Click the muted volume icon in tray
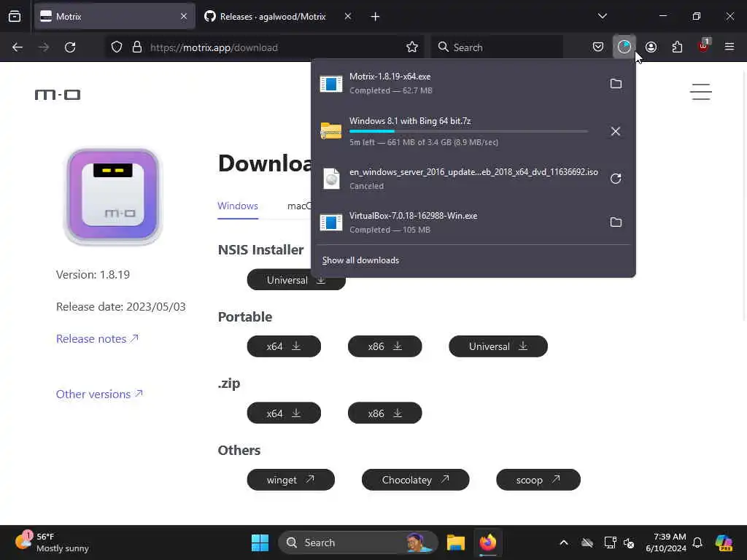Image resolution: width=747 pixels, height=560 pixels. [629, 542]
